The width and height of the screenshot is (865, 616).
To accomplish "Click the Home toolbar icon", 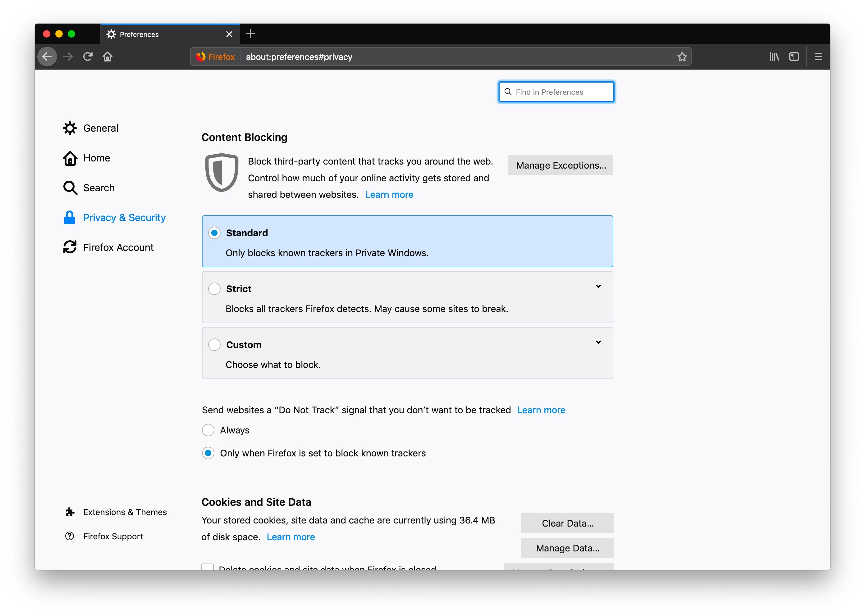I will click(108, 57).
